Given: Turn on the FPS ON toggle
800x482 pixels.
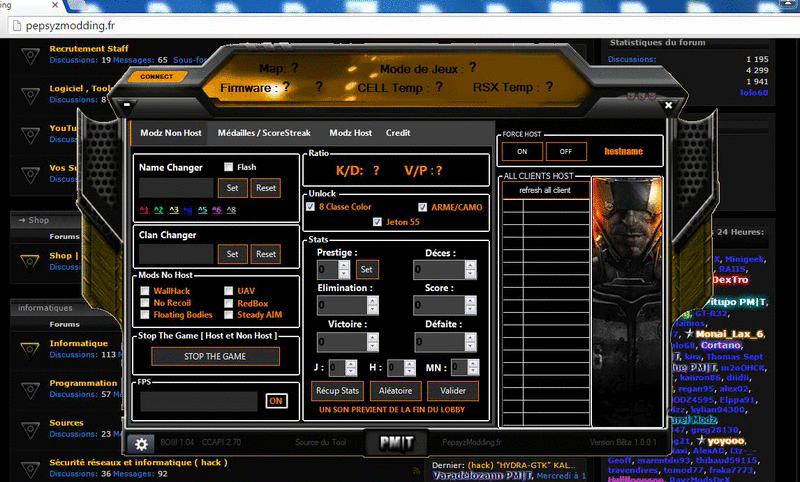Looking at the screenshot, I should coord(276,401).
